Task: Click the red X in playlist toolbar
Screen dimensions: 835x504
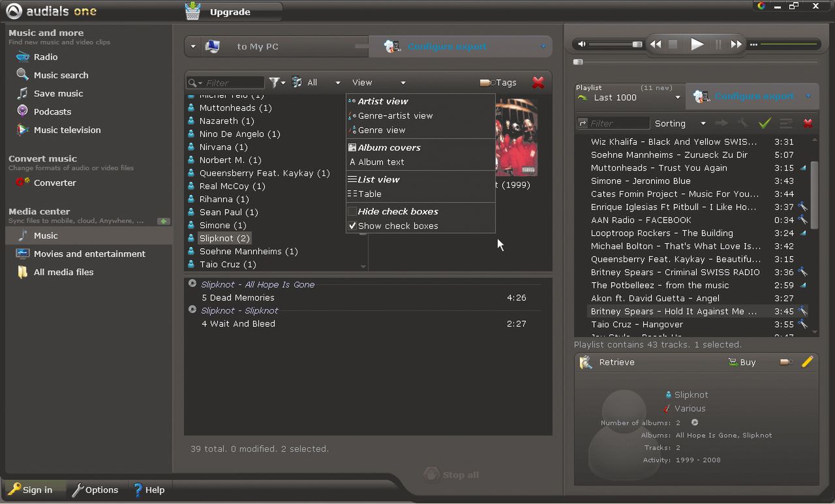Action: pyautogui.click(x=808, y=123)
